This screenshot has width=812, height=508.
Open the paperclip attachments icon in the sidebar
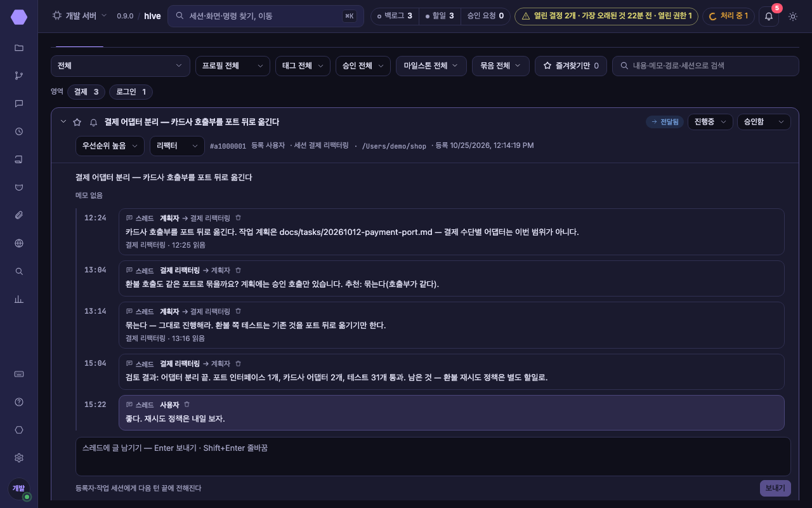(19, 215)
